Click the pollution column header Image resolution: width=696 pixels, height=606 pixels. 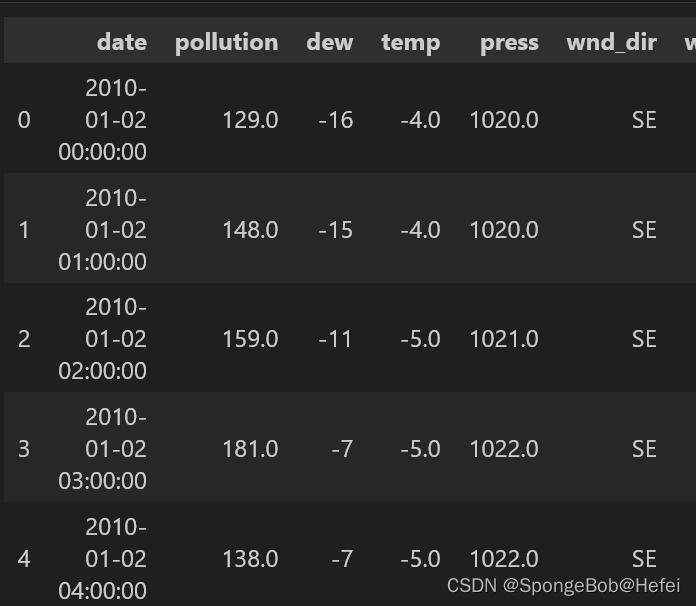click(x=226, y=43)
